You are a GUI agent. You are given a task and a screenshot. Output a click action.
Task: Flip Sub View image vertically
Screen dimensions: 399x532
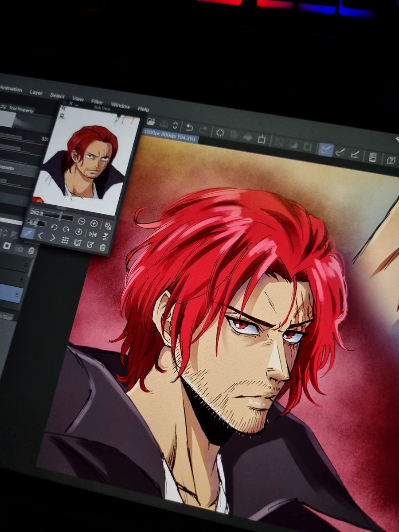click(106, 236)
